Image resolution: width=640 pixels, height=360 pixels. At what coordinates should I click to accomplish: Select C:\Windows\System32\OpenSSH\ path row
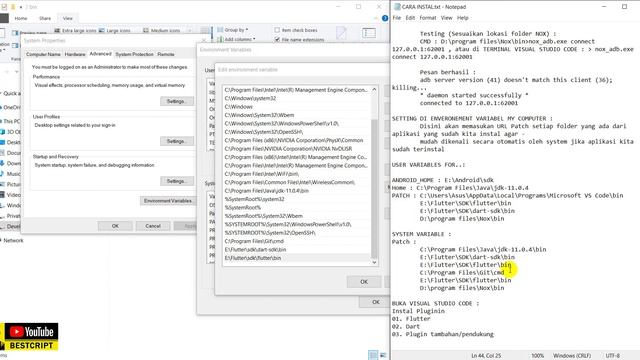297,132
